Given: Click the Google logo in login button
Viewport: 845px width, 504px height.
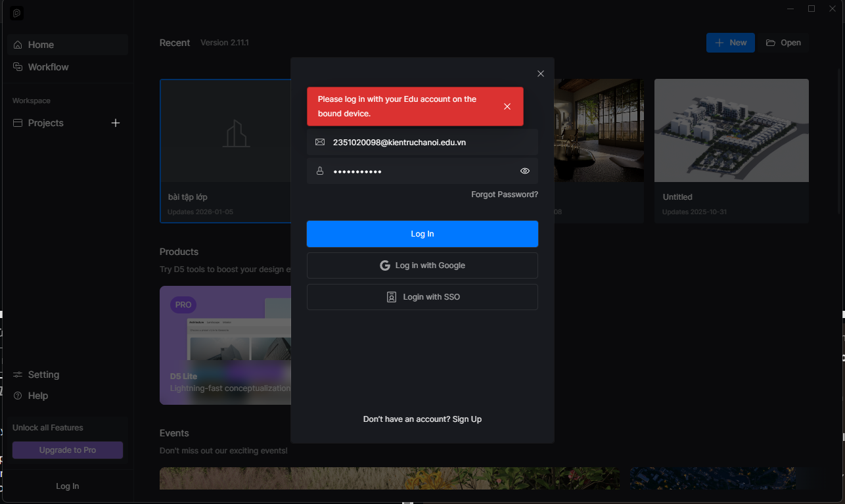Looking at the screenshot, I should point(385,265).
